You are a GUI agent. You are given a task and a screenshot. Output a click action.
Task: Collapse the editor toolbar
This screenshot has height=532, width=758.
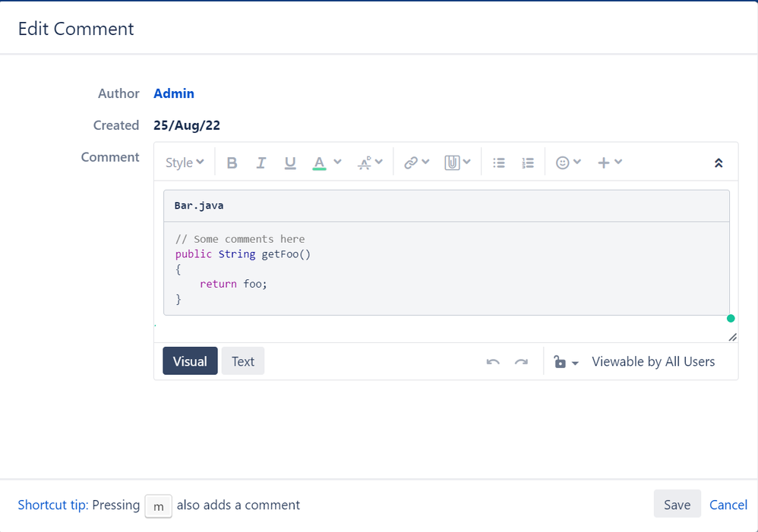pos(719,163)
